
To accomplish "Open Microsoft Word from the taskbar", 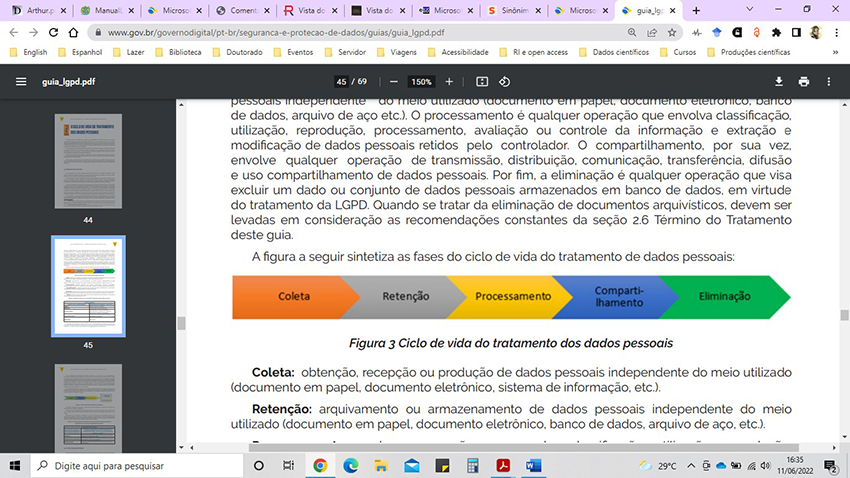I will tap(532, 465).
